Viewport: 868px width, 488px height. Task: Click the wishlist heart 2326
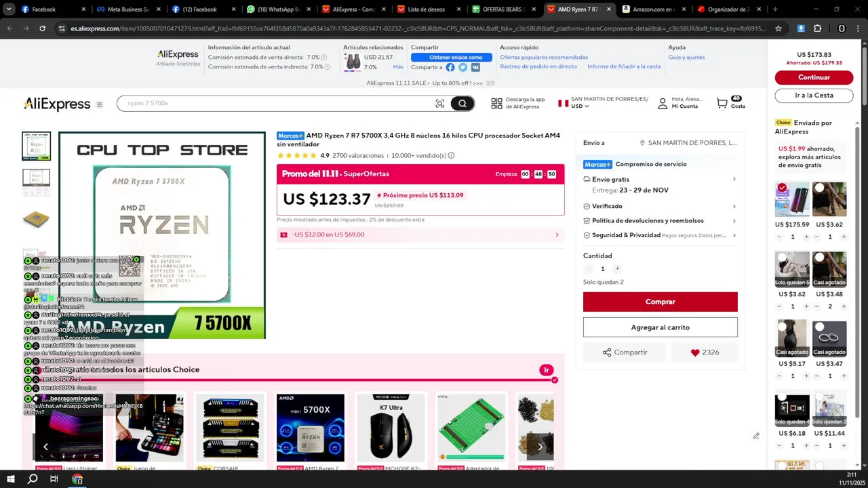coord(705,352)
